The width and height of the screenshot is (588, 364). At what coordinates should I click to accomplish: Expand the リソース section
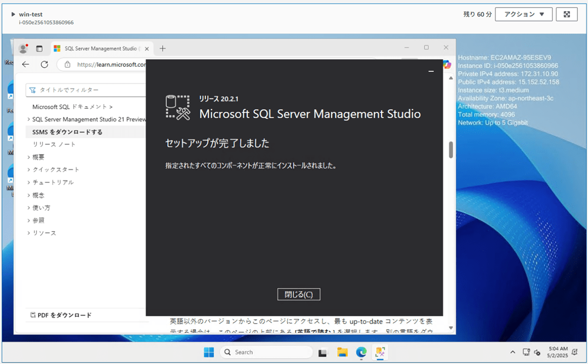(x=28, y=233)
